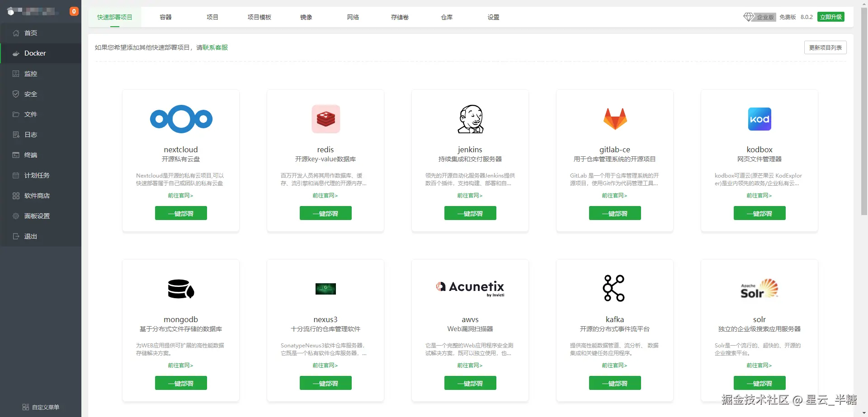Image resolution: width=868 pixels, height=417 pixels.
Task: Click the mongodb database icon
Action: click(181, 289)
